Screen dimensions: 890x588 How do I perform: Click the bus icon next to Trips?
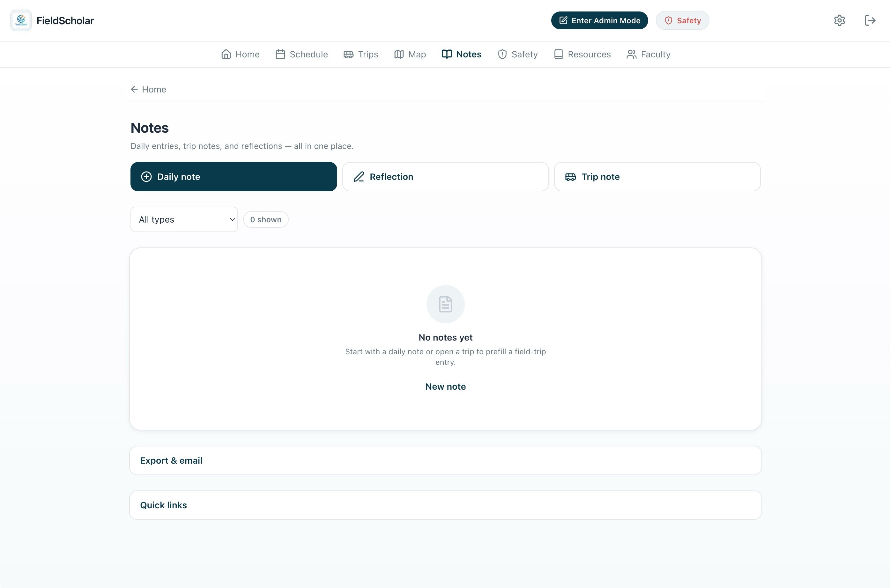click(x=348, y=55)
